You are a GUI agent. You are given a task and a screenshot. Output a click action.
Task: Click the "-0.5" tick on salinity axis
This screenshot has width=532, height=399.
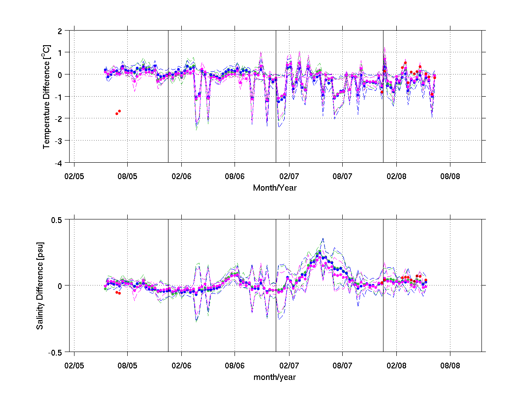click(x=55, y=352)
